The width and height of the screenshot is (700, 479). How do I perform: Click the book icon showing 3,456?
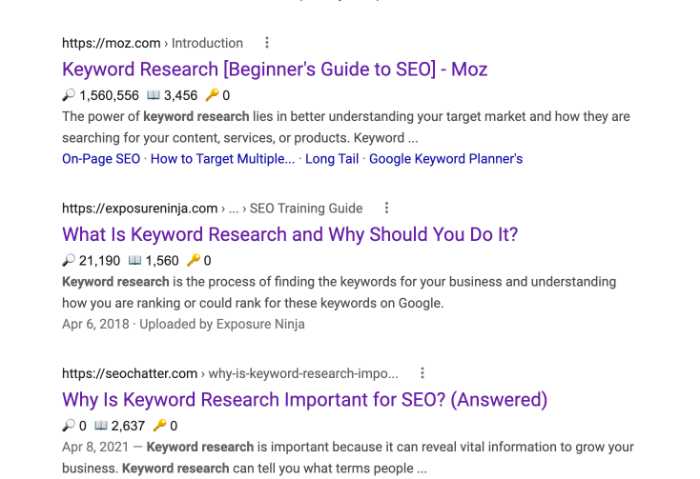(x=153, y=95)
